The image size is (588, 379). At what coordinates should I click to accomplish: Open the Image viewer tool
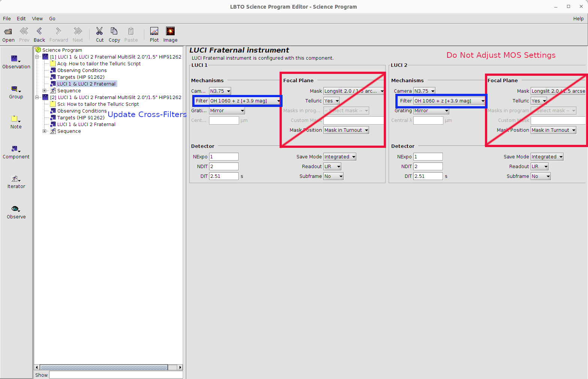tap(170, 32)
